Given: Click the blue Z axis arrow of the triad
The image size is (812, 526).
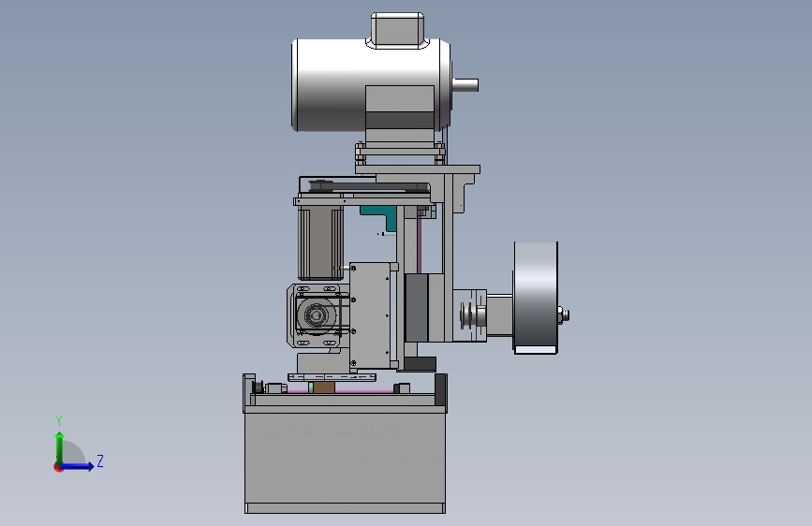Looking at the screenshot, I should click(78, 466).
